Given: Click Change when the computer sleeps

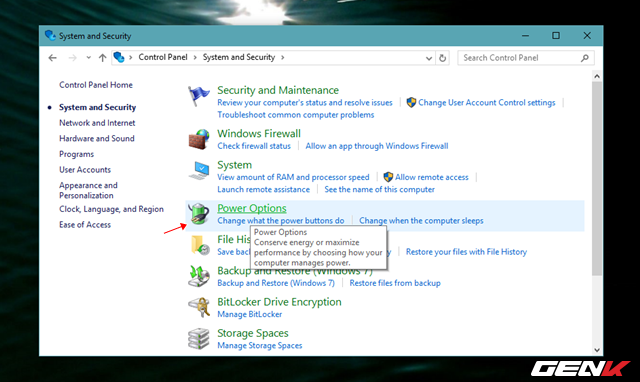Looking at the screenshot, I should [x=421, y=220].
